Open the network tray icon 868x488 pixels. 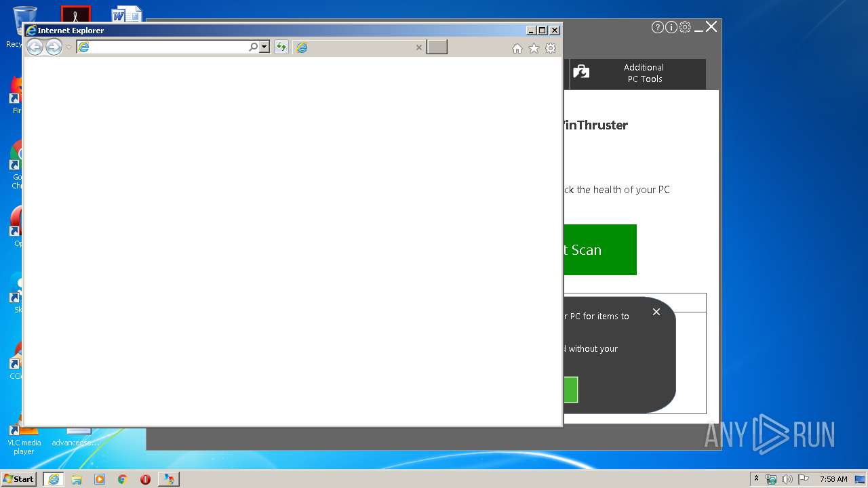pos(771,479)
